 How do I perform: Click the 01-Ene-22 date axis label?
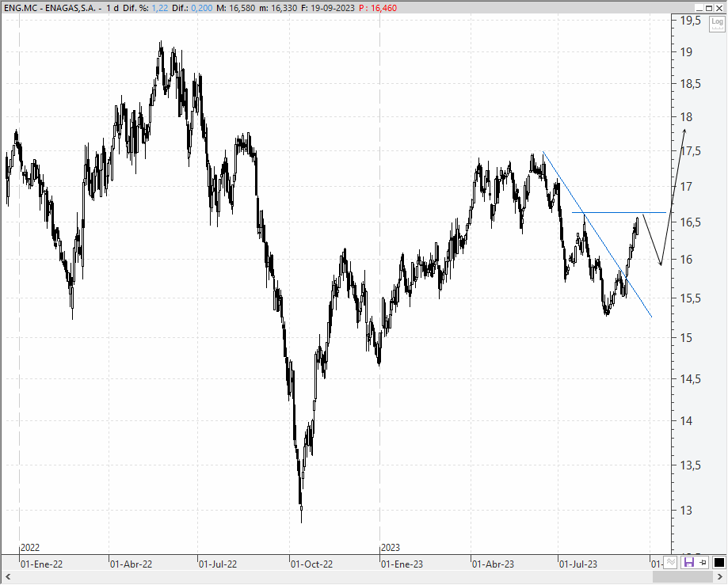point(41,564)
